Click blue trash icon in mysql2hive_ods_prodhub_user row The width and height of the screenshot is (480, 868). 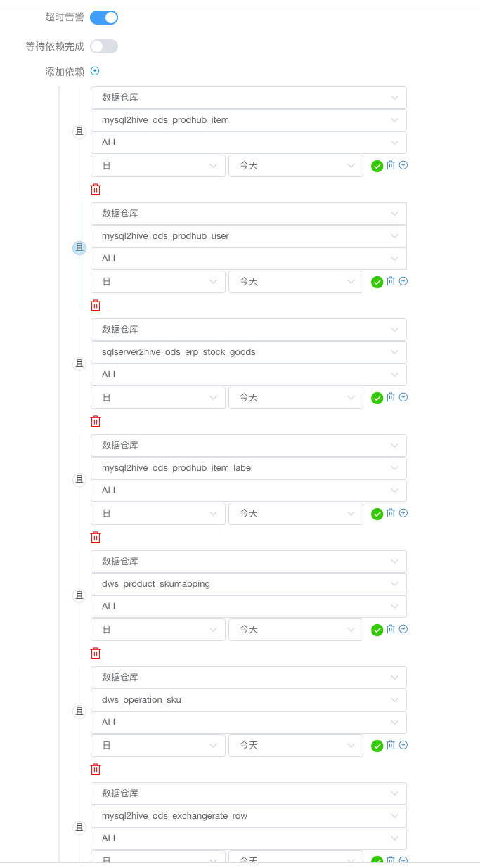(x=391, y=281)
